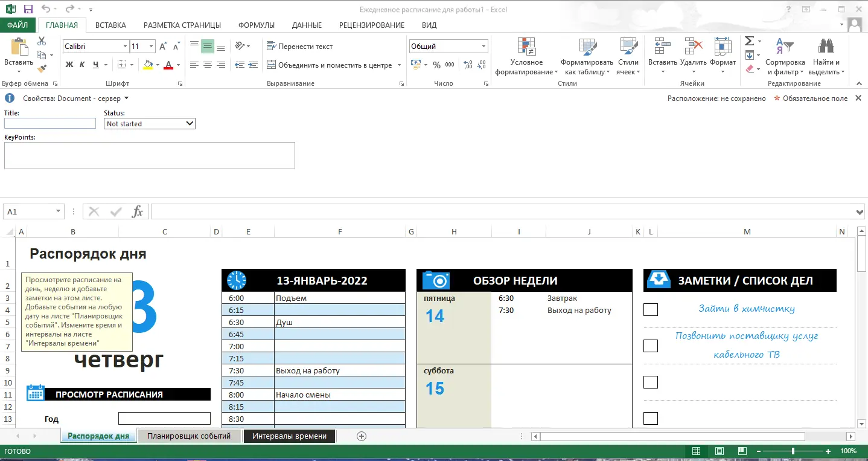
Task: Tick checkbox beside Позвонить поставщику услуг
Action: click(x=651, y=346)
